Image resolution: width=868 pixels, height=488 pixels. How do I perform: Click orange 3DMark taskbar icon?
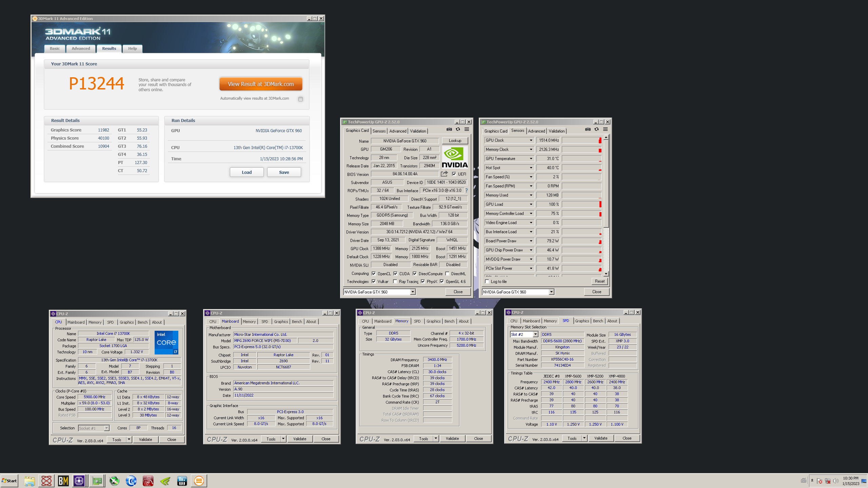tap(199, 481)
